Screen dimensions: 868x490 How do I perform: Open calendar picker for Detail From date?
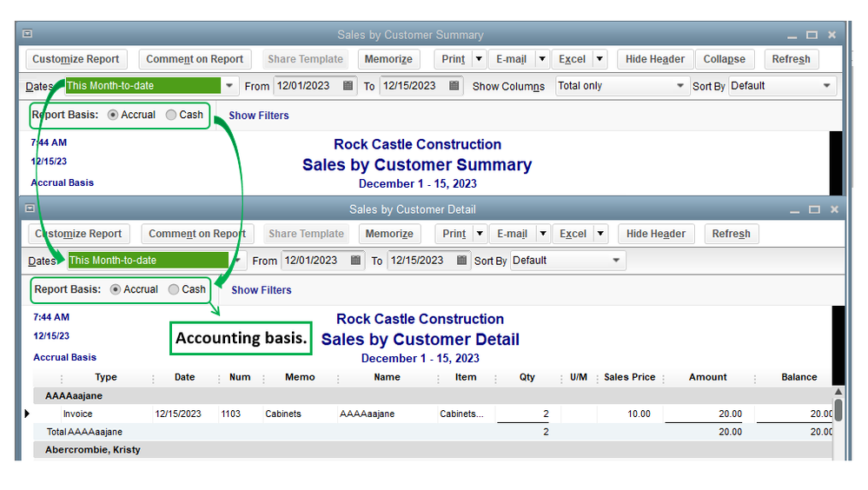click(355, 261)
